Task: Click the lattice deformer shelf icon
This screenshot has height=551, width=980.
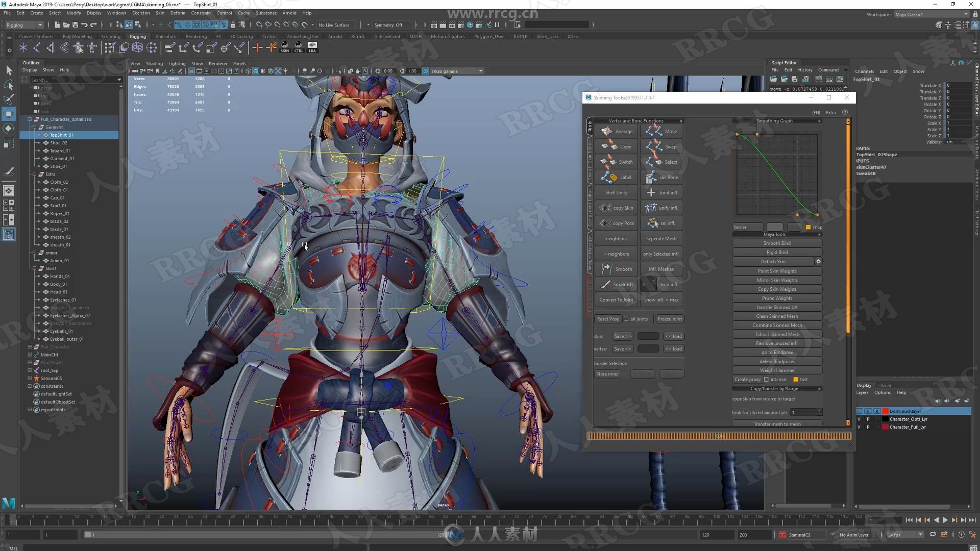Action: pyautogui.click(x=137, y=47)
